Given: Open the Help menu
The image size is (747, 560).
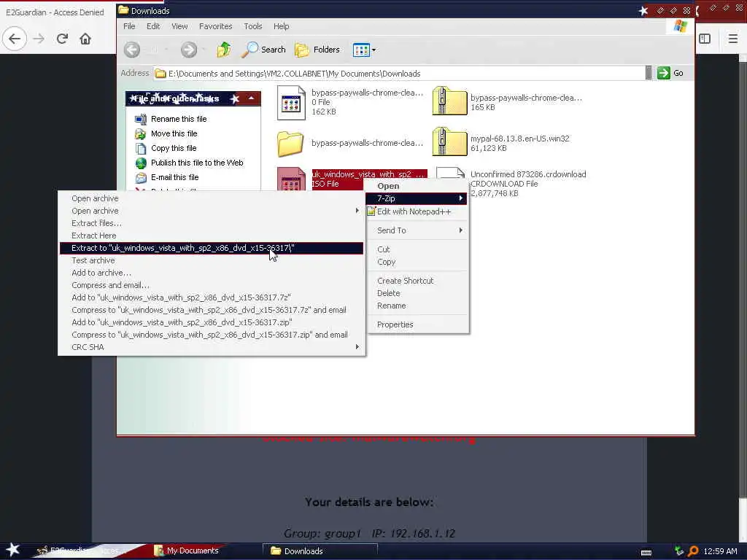Looking at the screenshot, I should [281, 26].
